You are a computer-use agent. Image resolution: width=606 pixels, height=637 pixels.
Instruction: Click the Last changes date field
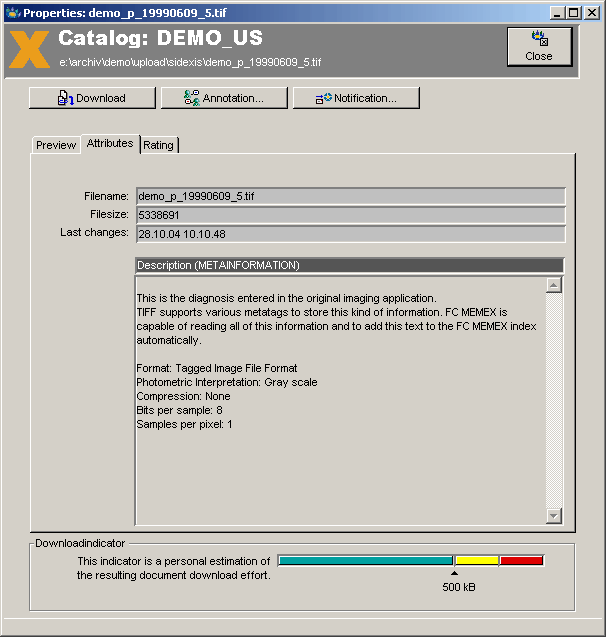350,233
